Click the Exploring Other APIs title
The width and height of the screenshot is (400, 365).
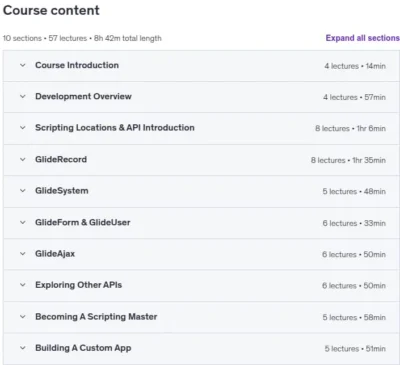pyautogui.click(x=79, y=285)
